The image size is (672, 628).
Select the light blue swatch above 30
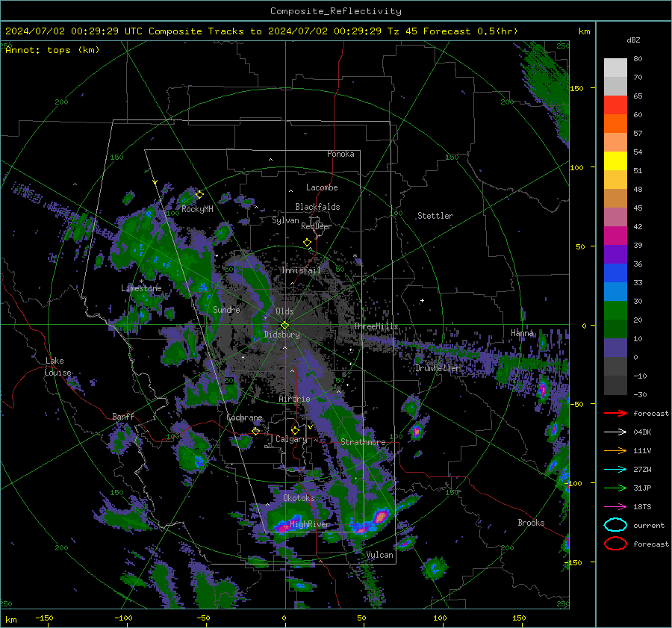[615, 292]
